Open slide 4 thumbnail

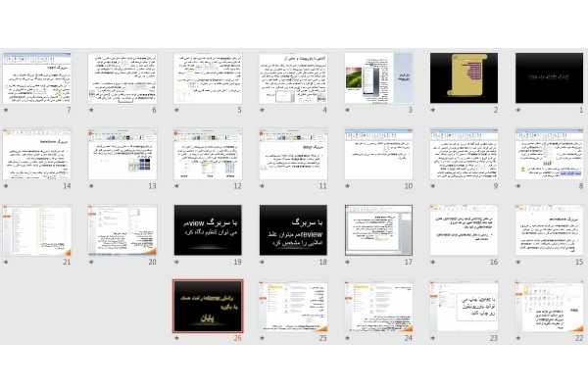[x=293, y=77]
